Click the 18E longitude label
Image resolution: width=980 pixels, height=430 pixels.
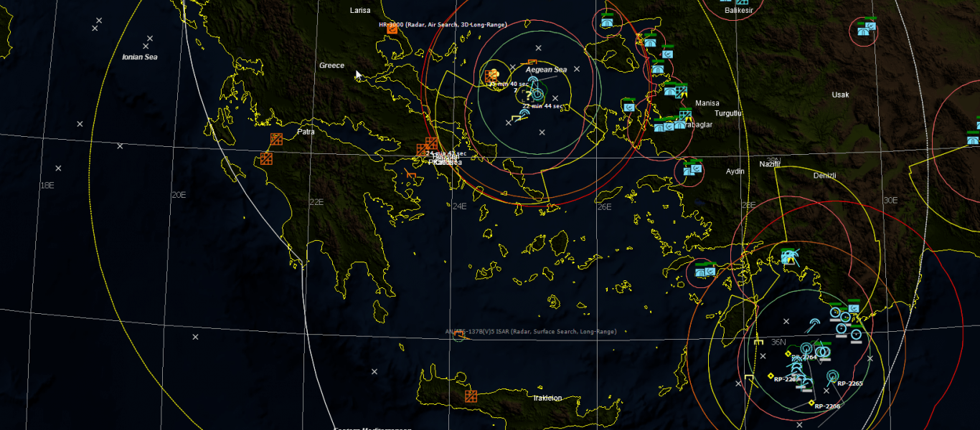47,185
